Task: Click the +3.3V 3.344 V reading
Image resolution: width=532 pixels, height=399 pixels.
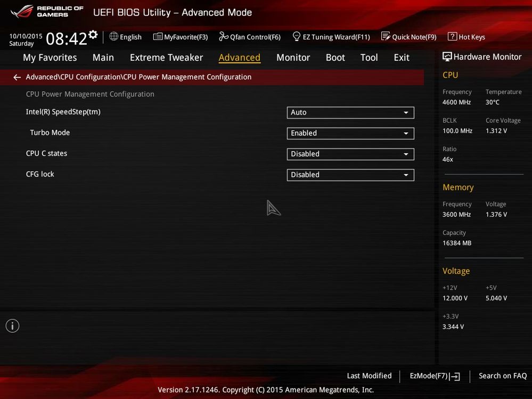Action: pos(453,327)
